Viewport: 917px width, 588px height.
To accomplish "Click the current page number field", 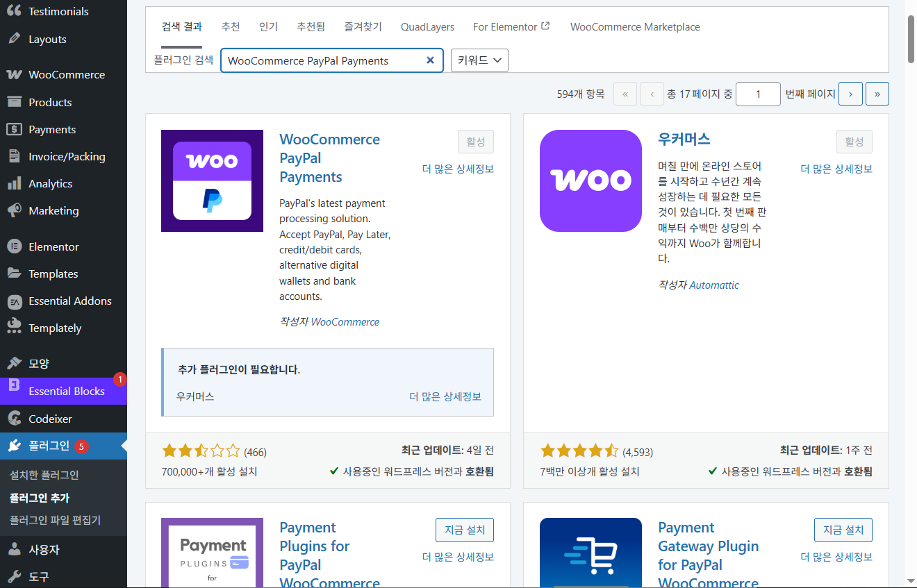I will pyautogui.click(x=758, y=94).
